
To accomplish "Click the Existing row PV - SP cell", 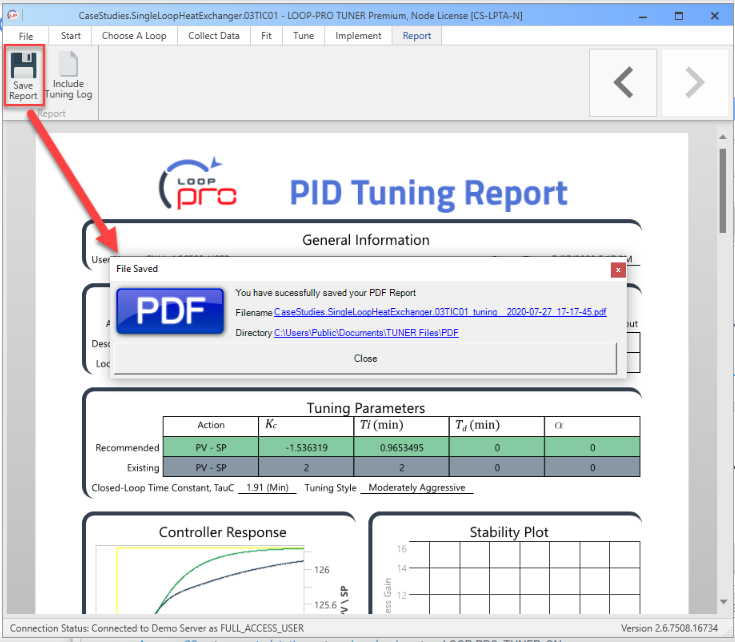I will 210,467.
